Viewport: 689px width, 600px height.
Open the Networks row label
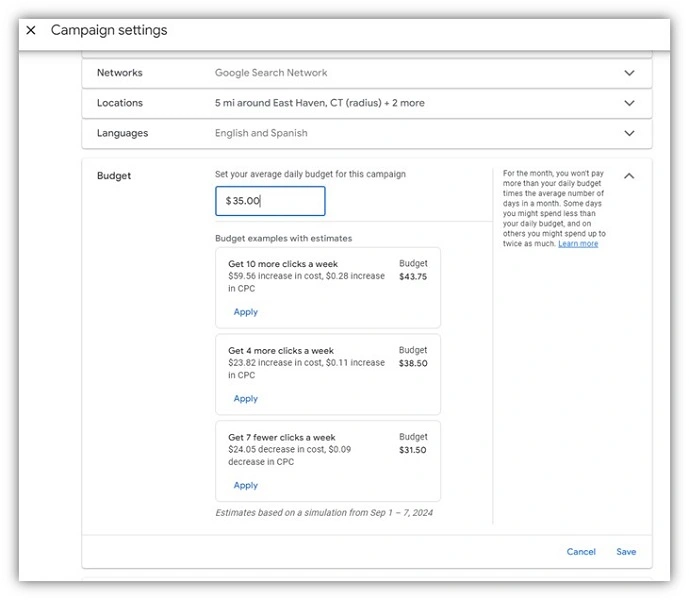[x=120, y=73]
